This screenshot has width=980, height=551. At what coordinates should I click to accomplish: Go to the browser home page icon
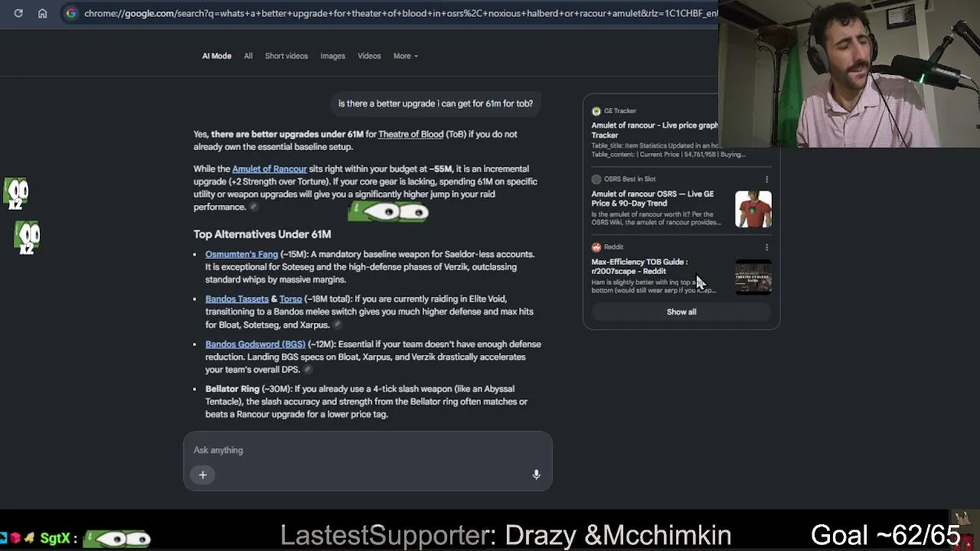point(43,13)
